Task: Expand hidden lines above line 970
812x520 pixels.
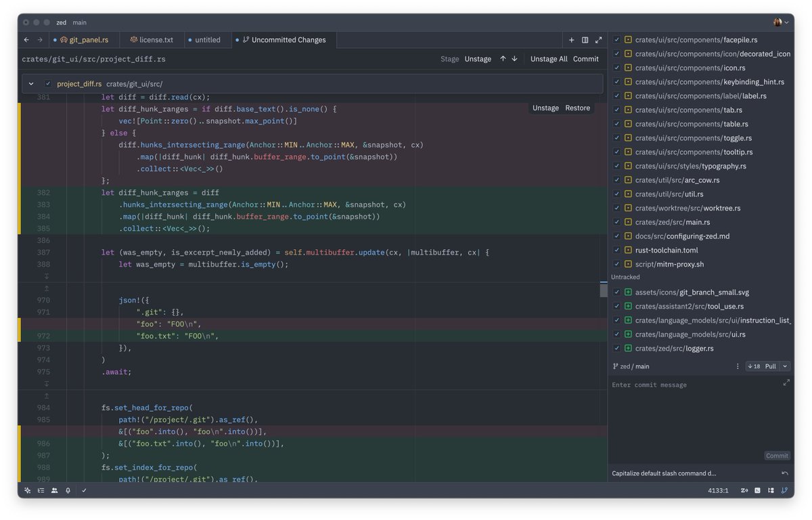Action: [47, 288]
